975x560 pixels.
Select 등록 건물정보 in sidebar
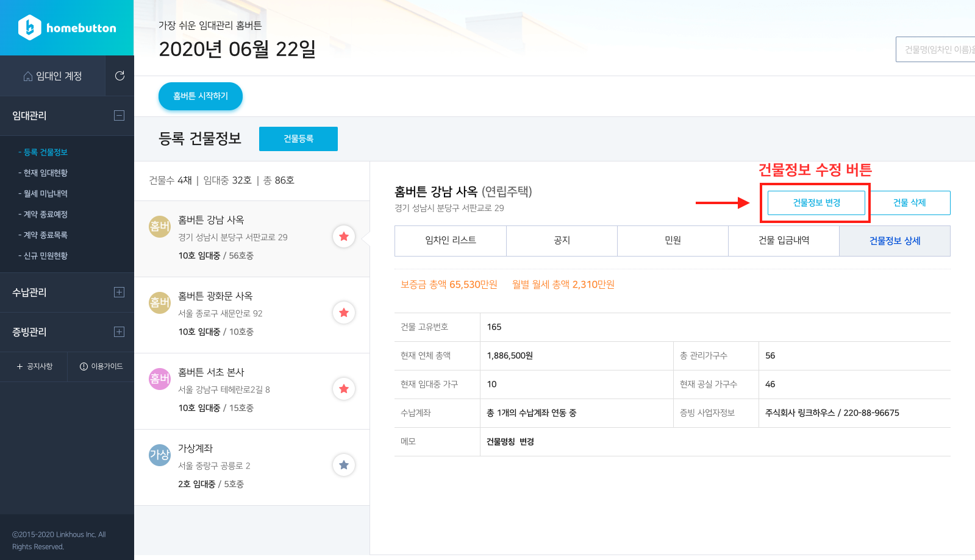pyautogui.click(x=43, y=152)
